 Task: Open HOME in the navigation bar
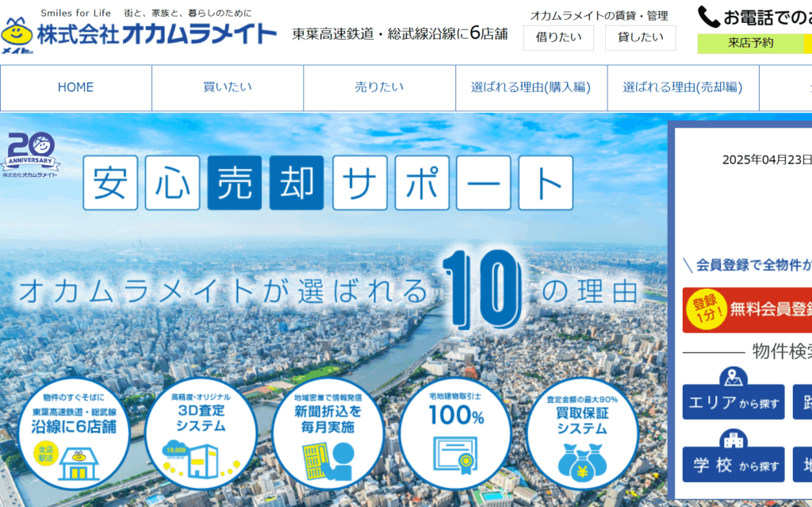(75, 87)
